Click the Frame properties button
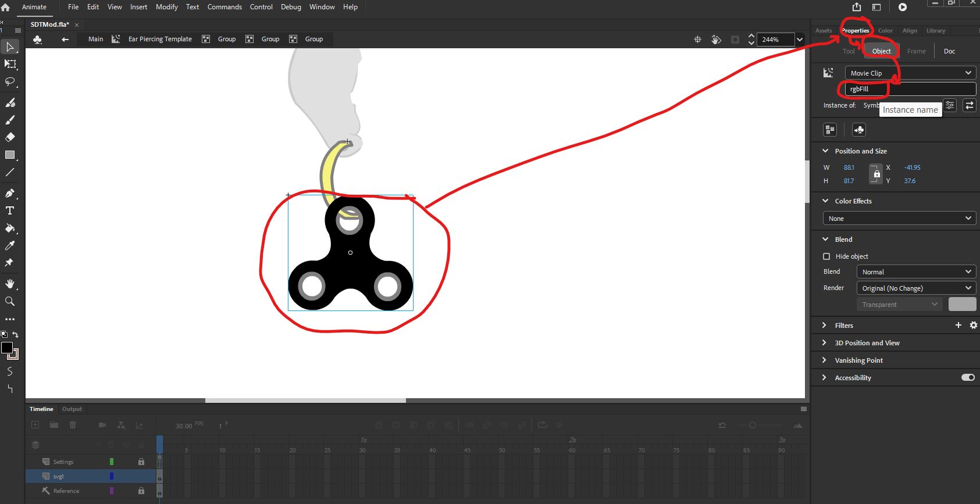 (x=916, y=51)
